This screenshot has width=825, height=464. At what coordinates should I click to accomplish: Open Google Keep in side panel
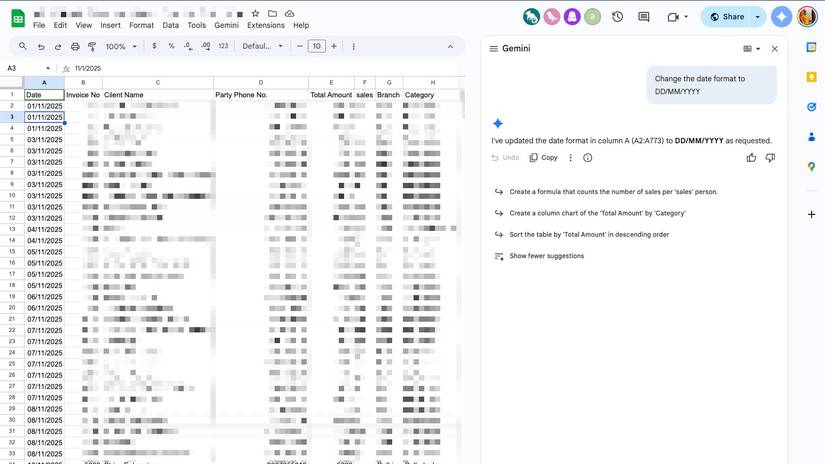[811, 77]
